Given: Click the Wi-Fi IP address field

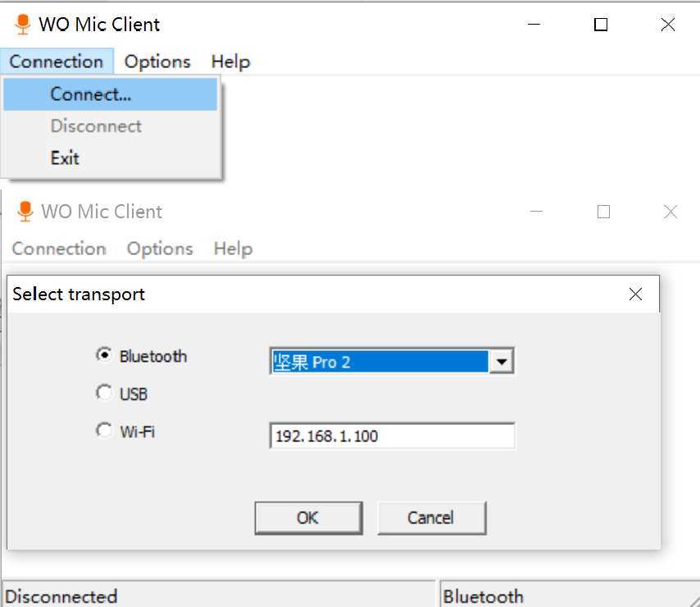Looking at the screenshot, I should [x=392, y=436].
